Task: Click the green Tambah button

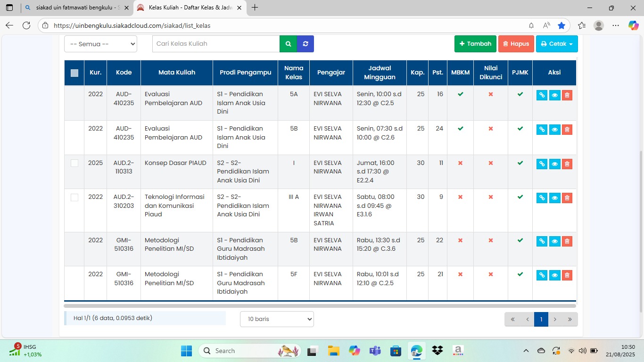Action: click(x=475, y=44)
